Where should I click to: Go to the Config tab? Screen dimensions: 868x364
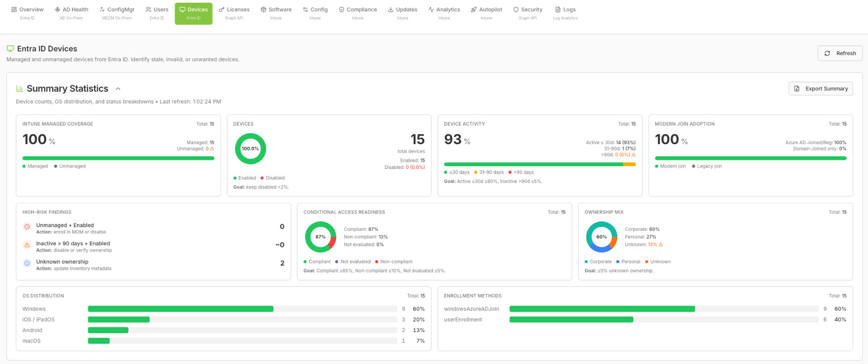(x=315, y=14)
